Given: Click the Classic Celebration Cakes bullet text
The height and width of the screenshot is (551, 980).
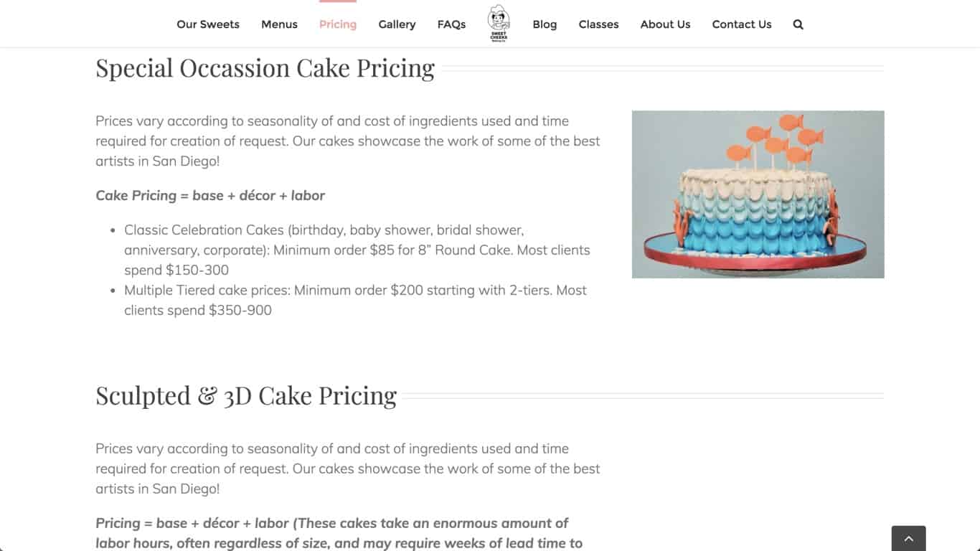Looking at the screenshot, I should 357,250.
